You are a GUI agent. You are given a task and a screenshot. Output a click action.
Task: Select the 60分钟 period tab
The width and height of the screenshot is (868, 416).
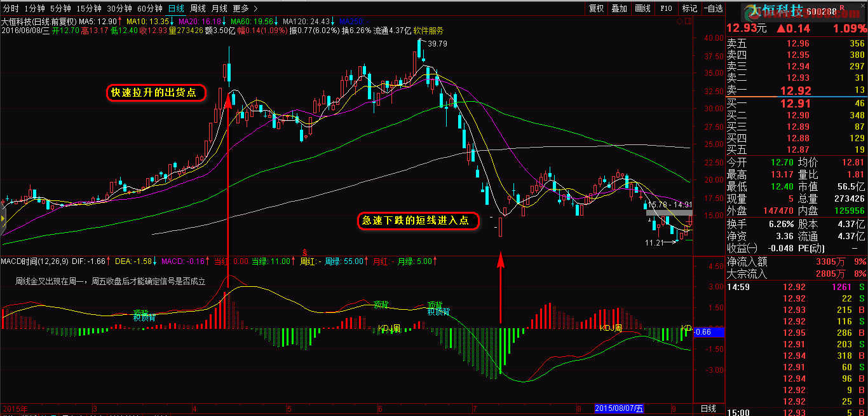pos(150,8)
